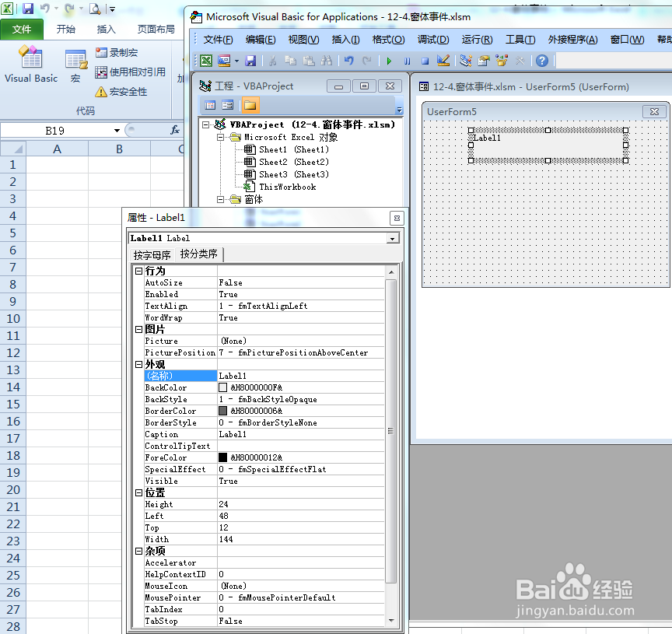Viewport: 672px width, 634px height.
Task: Open the Excel 文件 tab
Action: coord(22,29)
